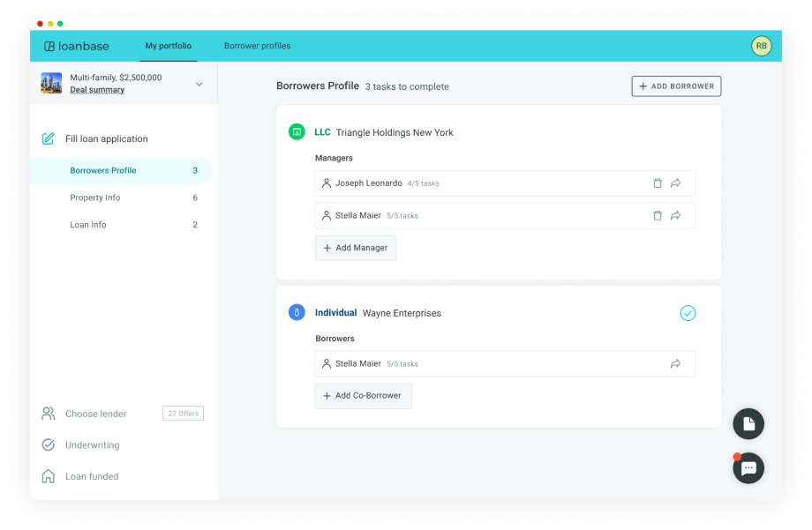Click the 3 tasks to complete text

[407, 87]
